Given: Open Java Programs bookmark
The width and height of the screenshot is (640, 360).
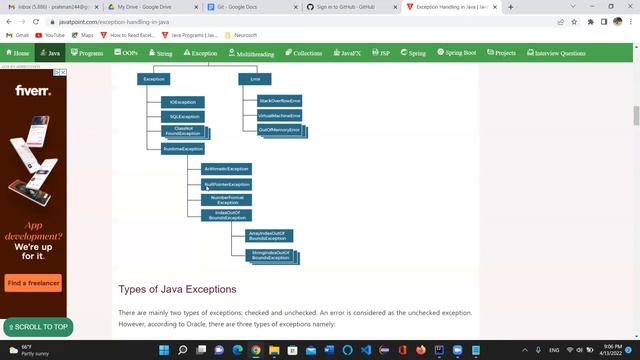Looking at the screenshot, I should [190, 36].
